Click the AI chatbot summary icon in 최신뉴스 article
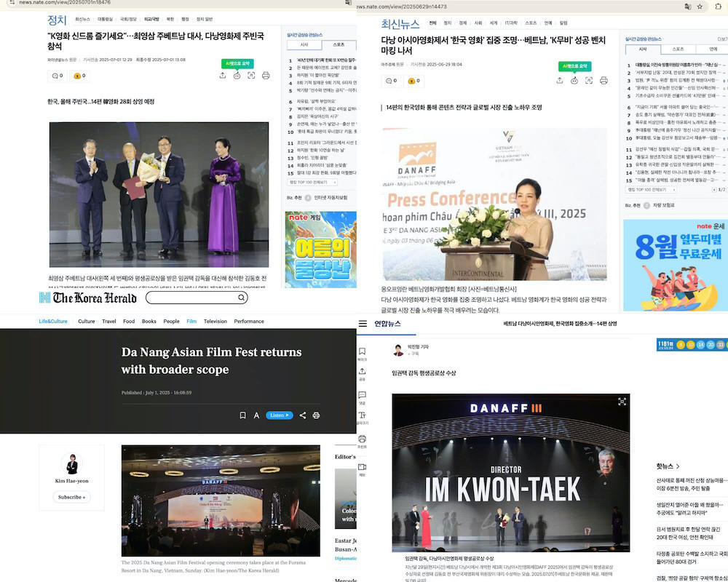Image resolution: width=728 pixels, height=582 pixels. [x=574, y=81]
